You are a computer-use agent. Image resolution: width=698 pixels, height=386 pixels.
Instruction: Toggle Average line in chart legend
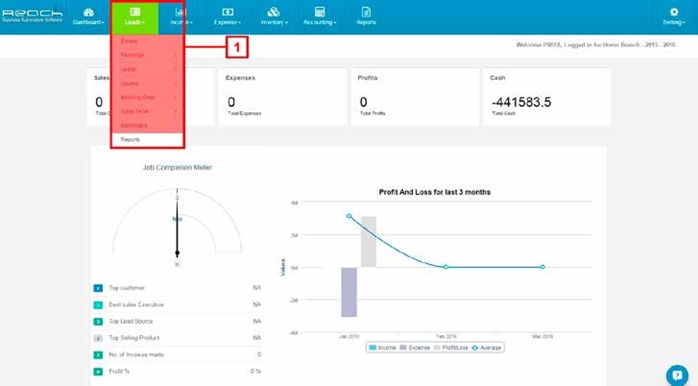[x=486, y=348]
